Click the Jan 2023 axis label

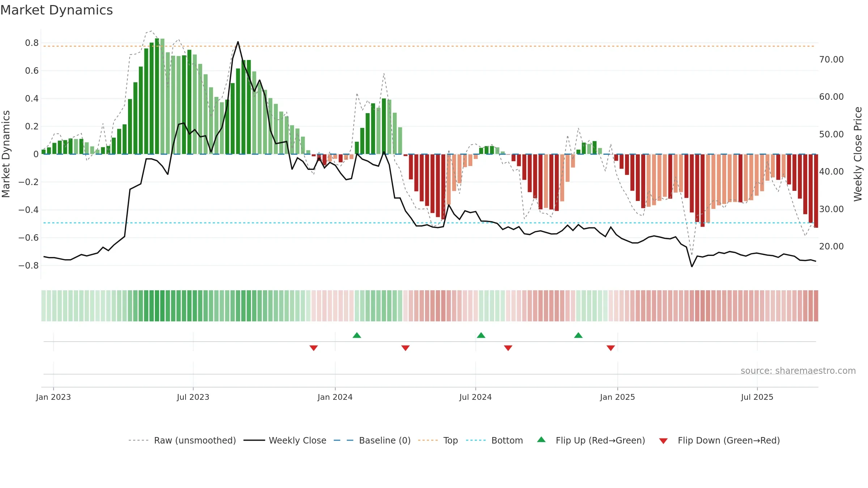[x=54, y=397]
